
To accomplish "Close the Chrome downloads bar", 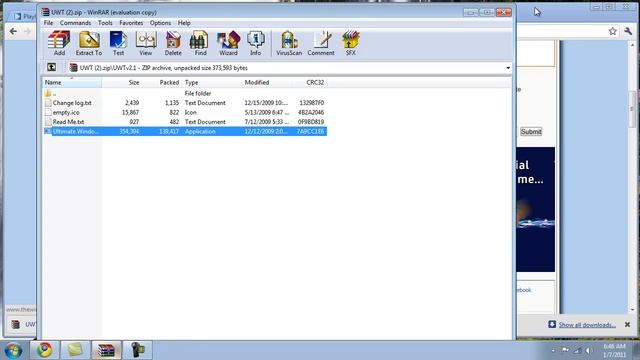I will [x=627, y=324].
